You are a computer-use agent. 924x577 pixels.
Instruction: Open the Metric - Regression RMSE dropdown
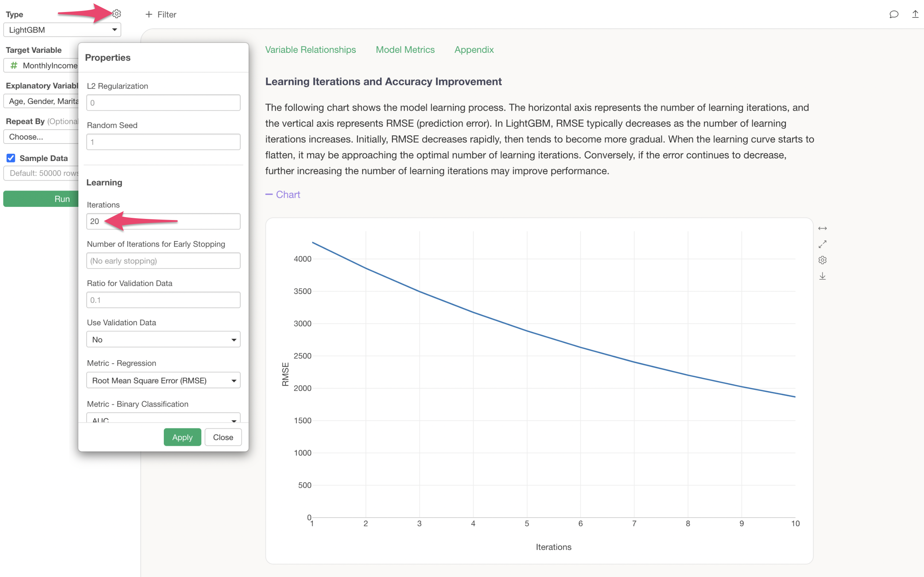(x=163, y=380)
